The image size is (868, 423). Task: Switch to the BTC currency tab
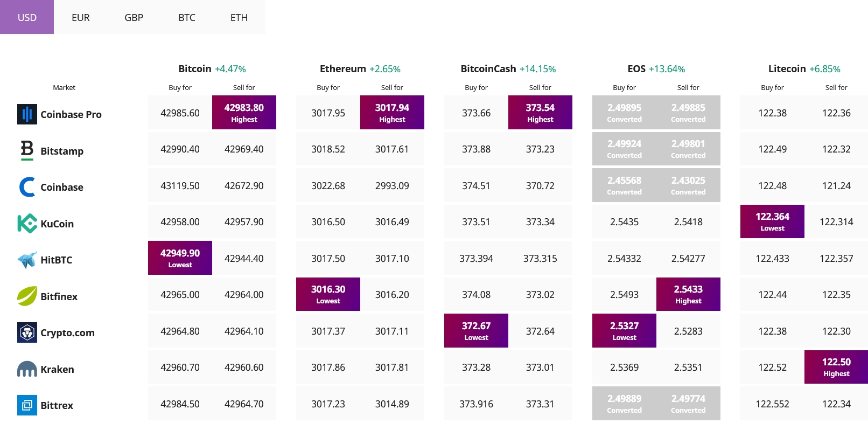tap(187, 17)
